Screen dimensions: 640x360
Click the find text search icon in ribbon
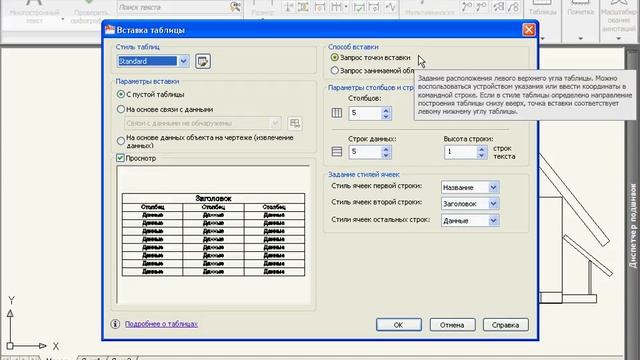(235, 7)
